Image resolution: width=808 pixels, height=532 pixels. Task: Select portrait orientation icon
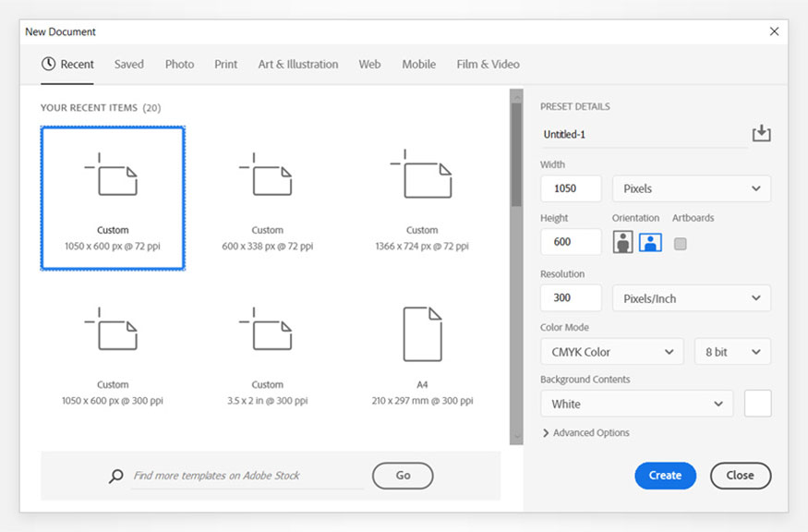click(x=622, y=242)
